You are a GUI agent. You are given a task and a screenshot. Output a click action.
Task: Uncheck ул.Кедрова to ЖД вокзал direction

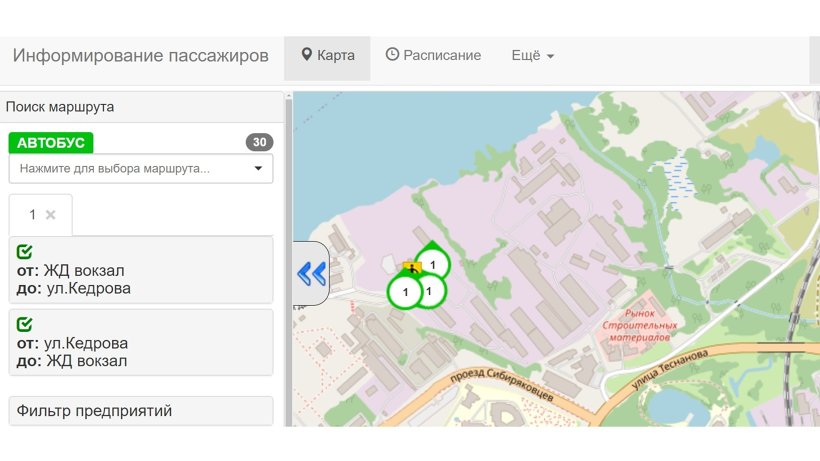point(25,324)
